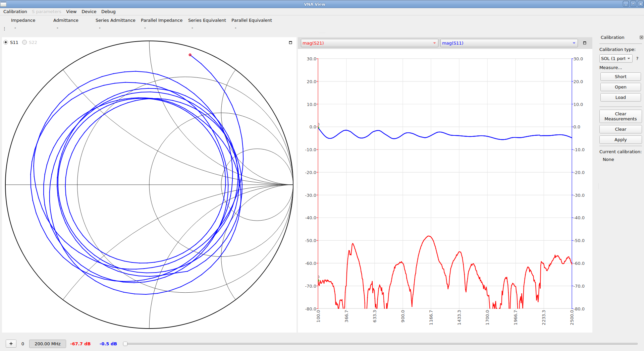644x351 pixels.
Task: Open the mag(S21) trace dropdown
Action: click(x=369, y=43)
